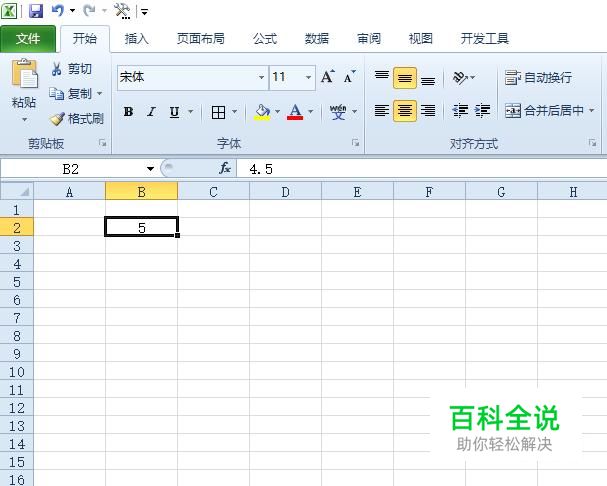The width and height of the screenshot is (607, 486).
Task: Click the Excel application icon
Action: (x=9, y=11)
